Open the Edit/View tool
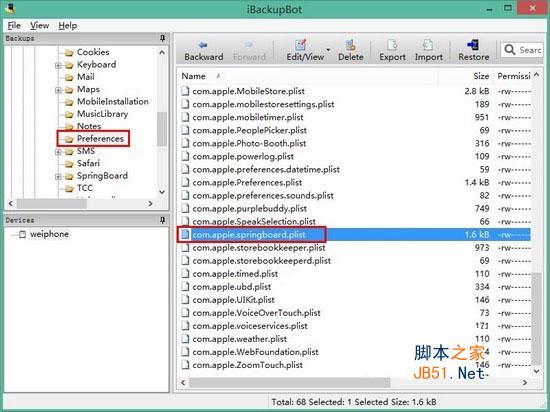The height and width of the screenshot is (412, 550). (304, 51)
